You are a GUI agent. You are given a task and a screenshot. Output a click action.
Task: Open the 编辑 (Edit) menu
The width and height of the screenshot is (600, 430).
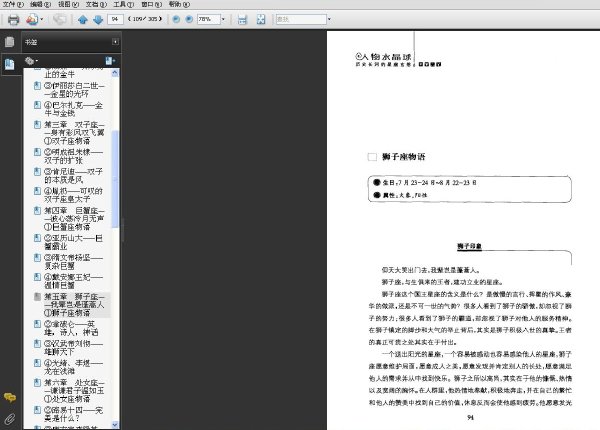click(41, 4)
